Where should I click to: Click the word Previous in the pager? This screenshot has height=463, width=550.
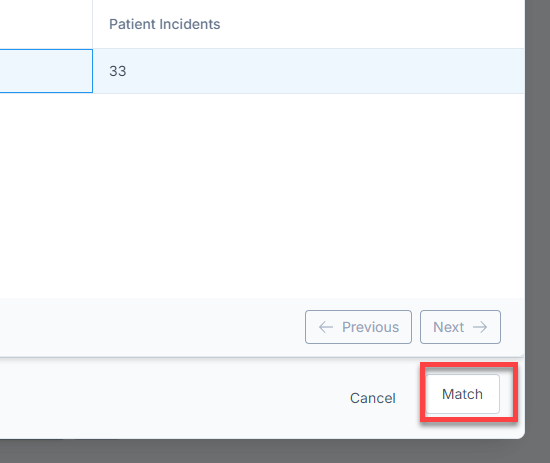[x=370, y=327]
